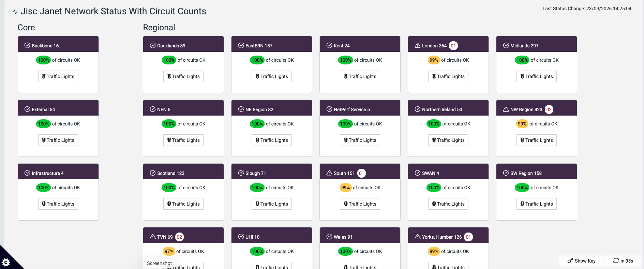Open Traffic Lights for Slough
Screen dimensions: 644x269
click(272, 204)
